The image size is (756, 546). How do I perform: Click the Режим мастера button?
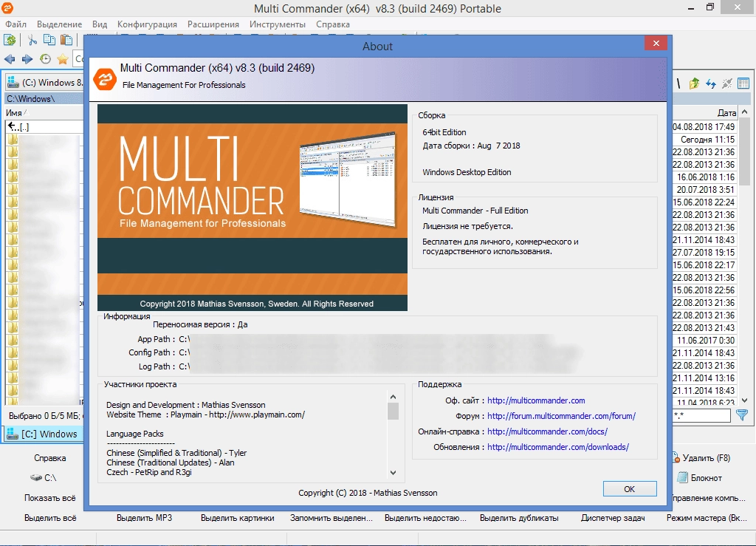[x=707, y=518]
